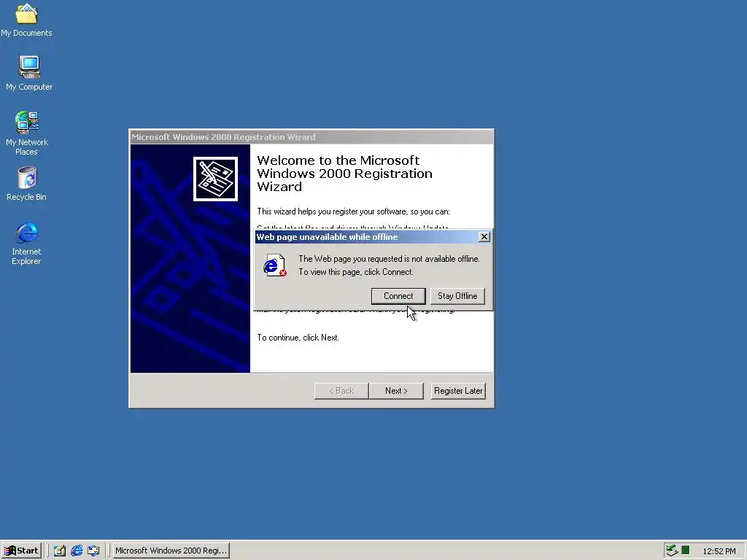This screenshot has height=560, width=747.
Task: Click the Welcome to Registration Wizard heading
Action: pyautogui.click(x=344, y=174)
